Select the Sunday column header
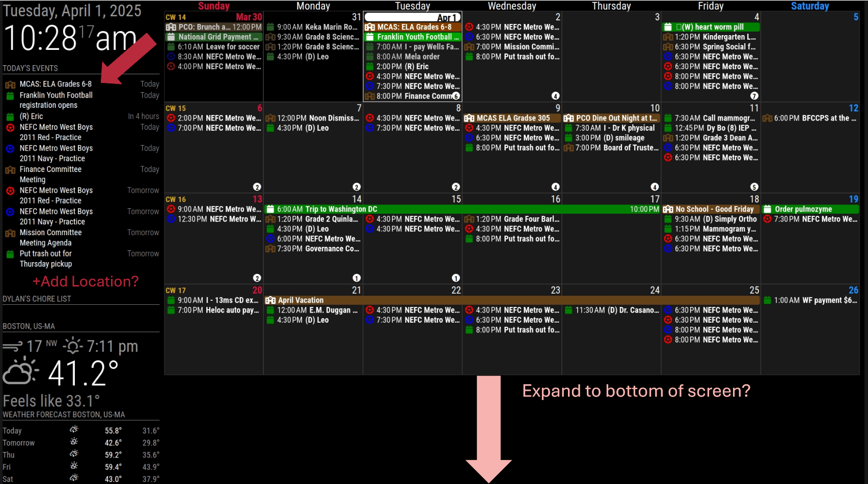The height and width of the screenshot is (484, 868). click(213, 6)
